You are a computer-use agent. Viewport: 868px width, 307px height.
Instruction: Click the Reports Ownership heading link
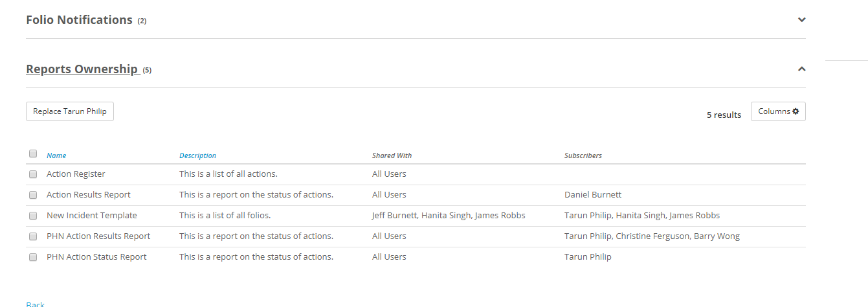point(82,69)
